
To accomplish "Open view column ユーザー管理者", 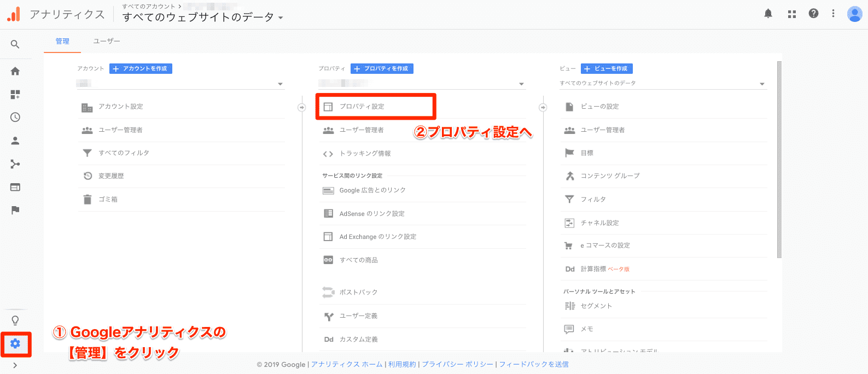I will click(x=603, y=130).
